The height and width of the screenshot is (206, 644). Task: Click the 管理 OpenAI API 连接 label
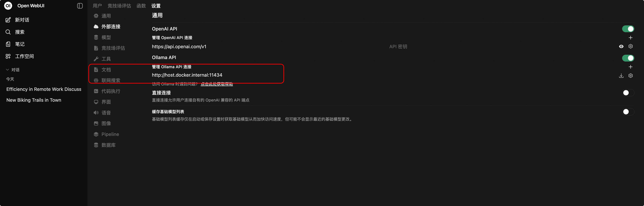(172, 38)
